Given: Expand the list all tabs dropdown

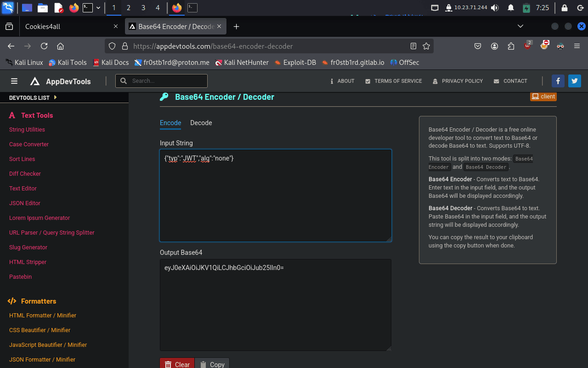Looking at the screenshot, I should pos(520,27).
